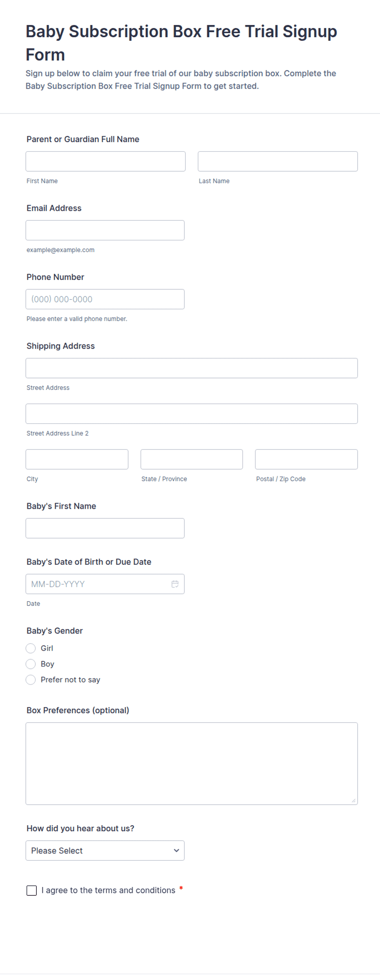Click the Box Preferences text area
The width and height of the screenshot is (380, 980).
click(x=192, y=763)
